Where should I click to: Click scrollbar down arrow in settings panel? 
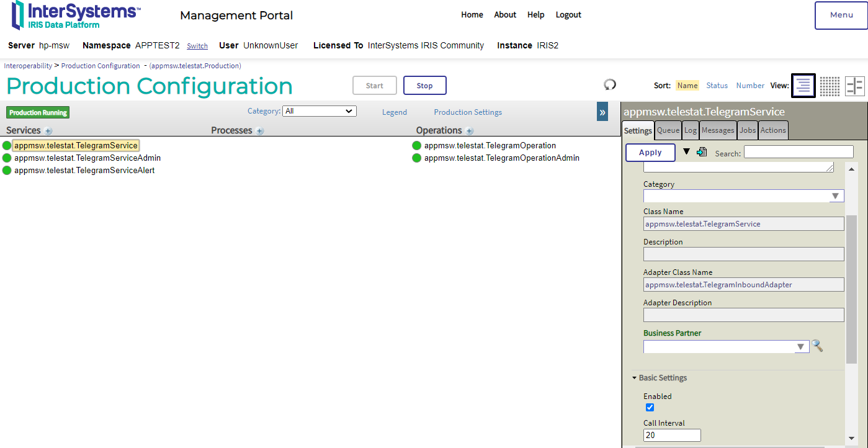[x=852, y=439]
